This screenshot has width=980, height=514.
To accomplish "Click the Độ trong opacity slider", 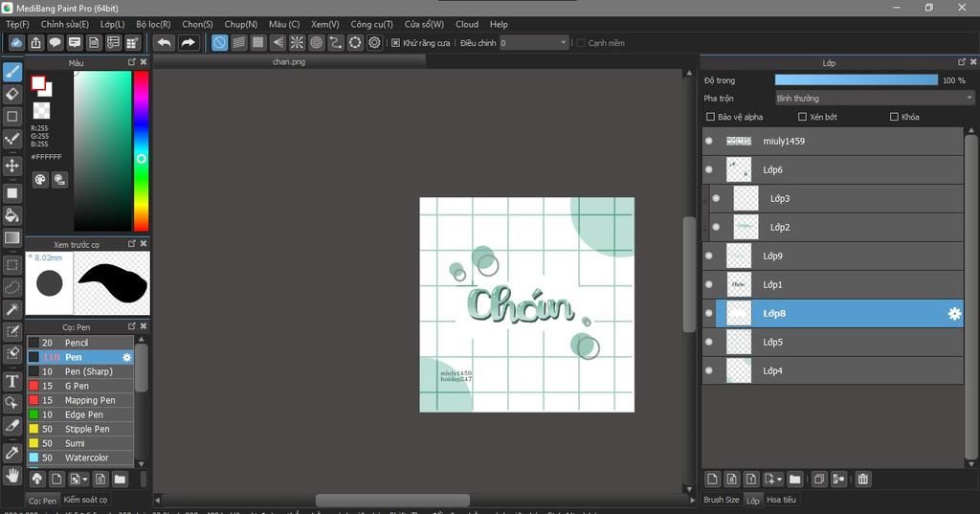I will [857, 80].
